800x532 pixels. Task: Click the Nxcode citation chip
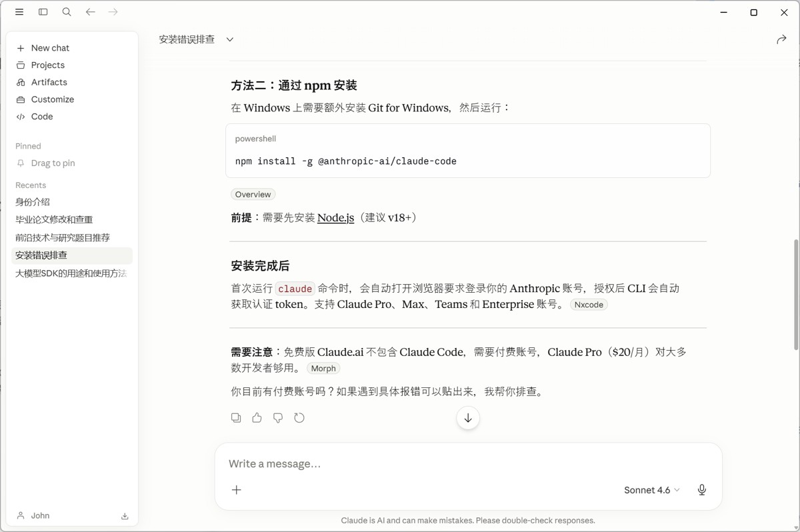[589, 305]
